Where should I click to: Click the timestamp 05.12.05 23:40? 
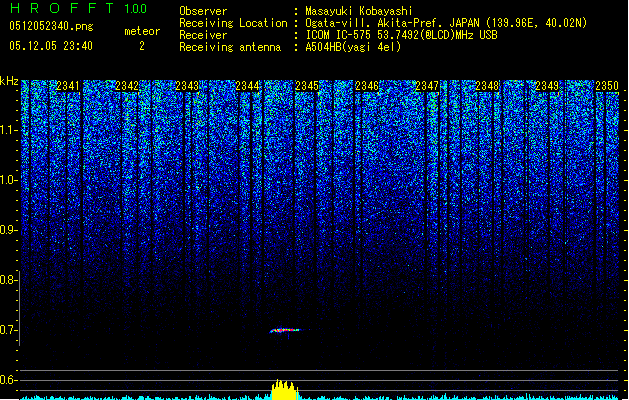(x=51, y=46)
